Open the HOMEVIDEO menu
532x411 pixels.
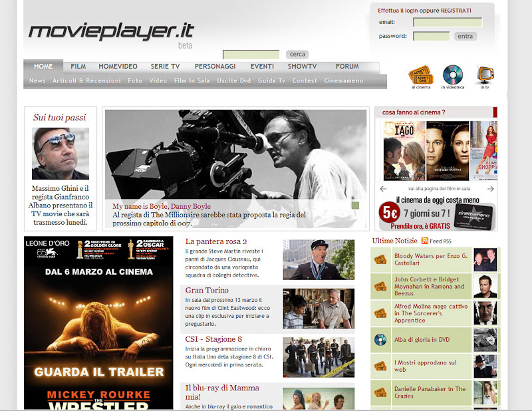click(118, 67)
